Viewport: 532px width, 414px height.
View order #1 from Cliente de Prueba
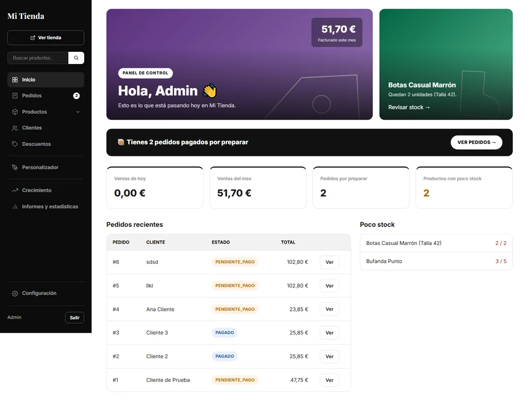click(329, 380)
